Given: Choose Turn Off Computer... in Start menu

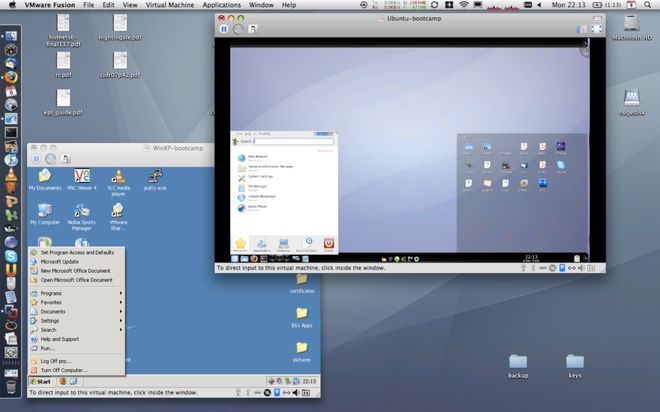Looking at the screenshot, I should [77, 370].
